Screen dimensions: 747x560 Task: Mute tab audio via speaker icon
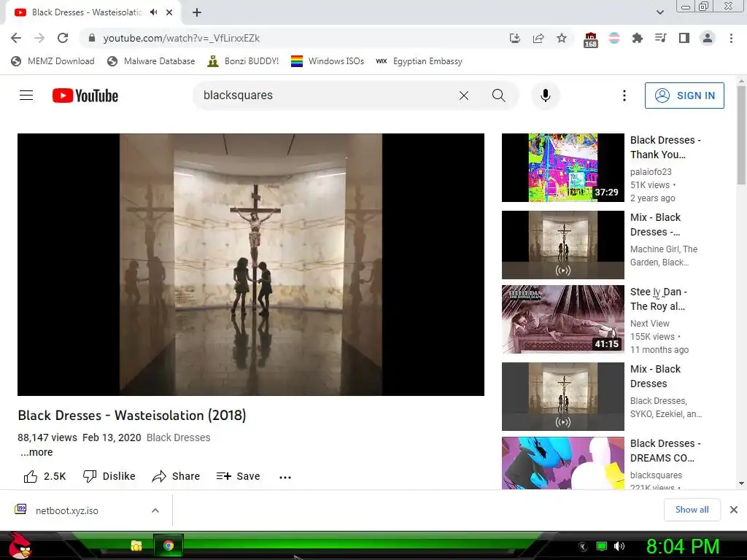pos(153,12)
